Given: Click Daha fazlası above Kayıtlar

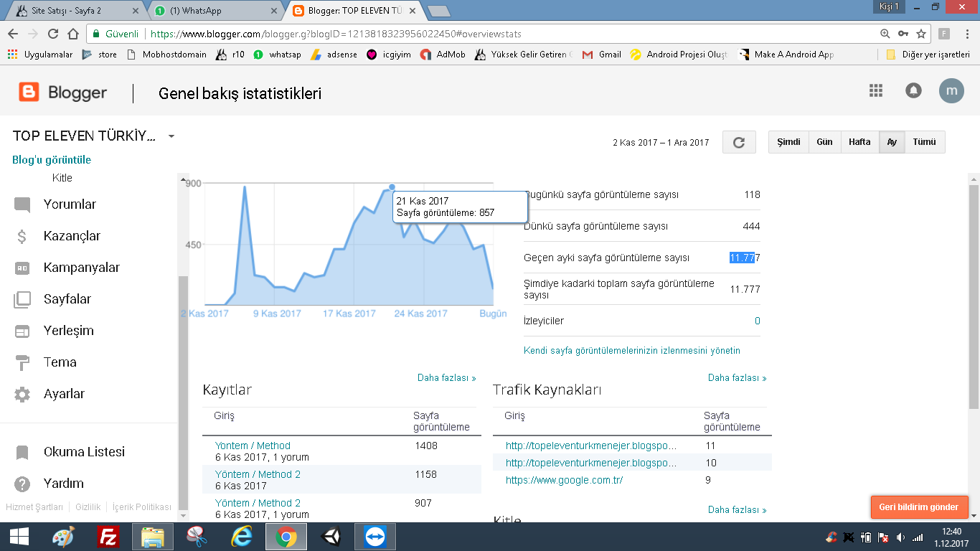Looking at the screenshot, I should tap(446, 378).
